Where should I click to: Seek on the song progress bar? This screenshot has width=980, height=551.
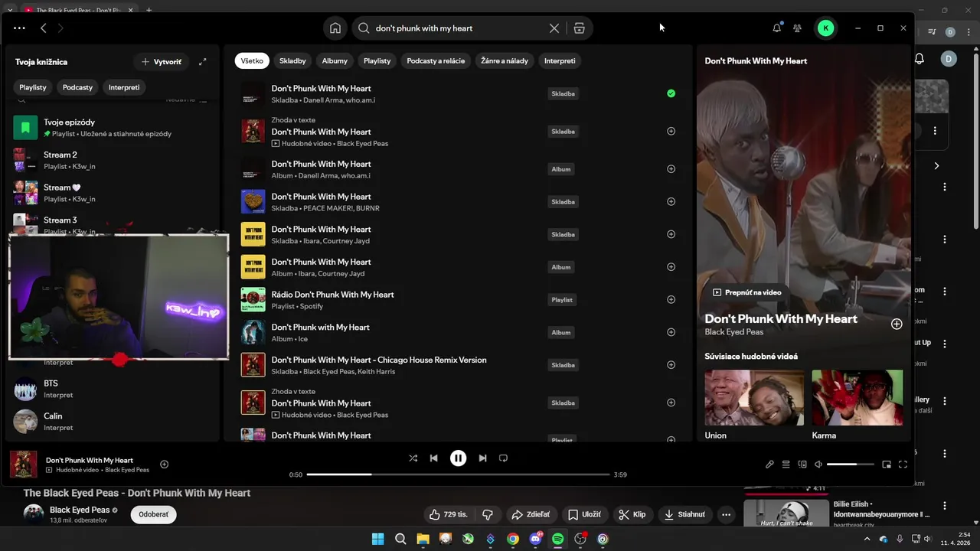coord(458,474)
